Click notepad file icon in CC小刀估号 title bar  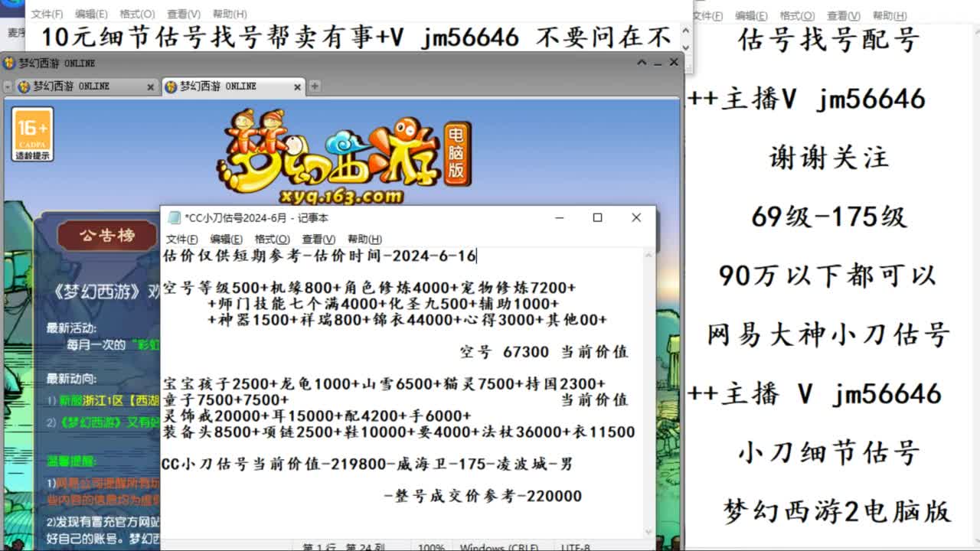pyautogui.click(x=174, y=218)
